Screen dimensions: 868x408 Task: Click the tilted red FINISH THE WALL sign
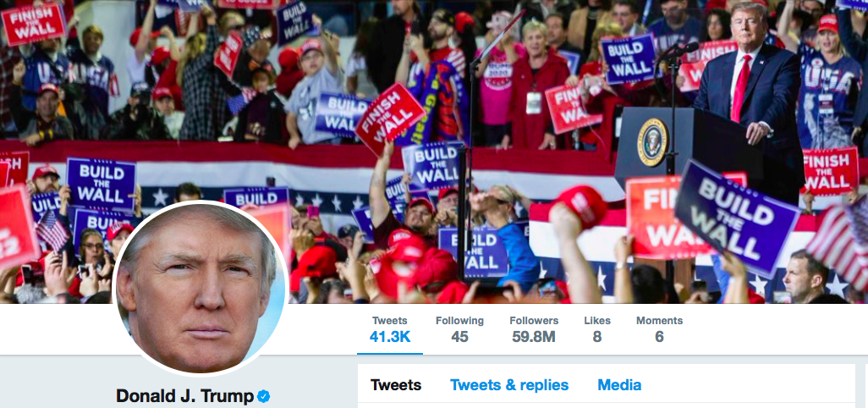pyautogui.click(x=389, y=119)
